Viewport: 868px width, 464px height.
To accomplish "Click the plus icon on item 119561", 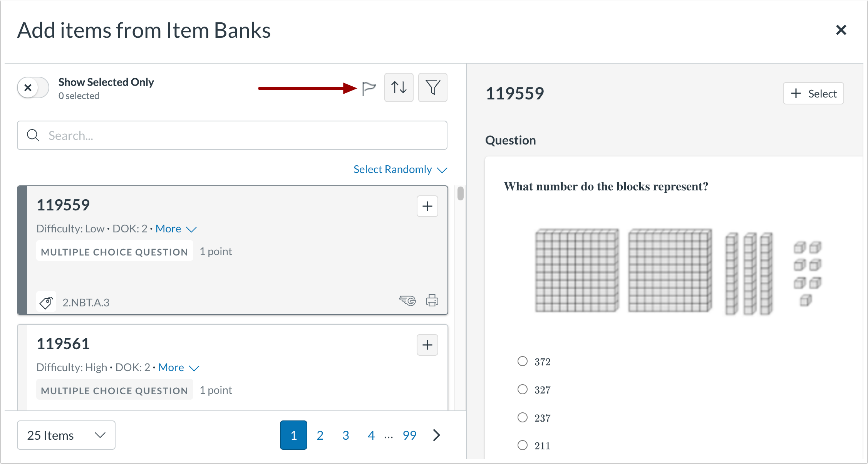I will pos(427,345).
